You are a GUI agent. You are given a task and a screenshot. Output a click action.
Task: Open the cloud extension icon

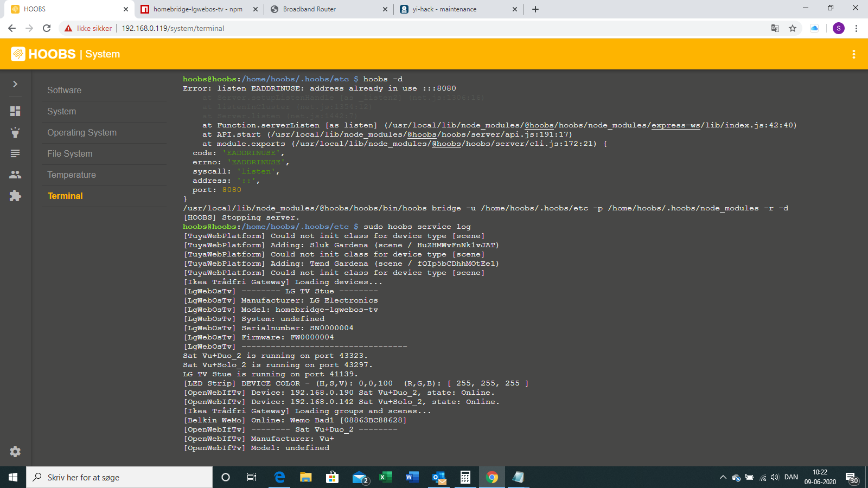pos(814,28)
